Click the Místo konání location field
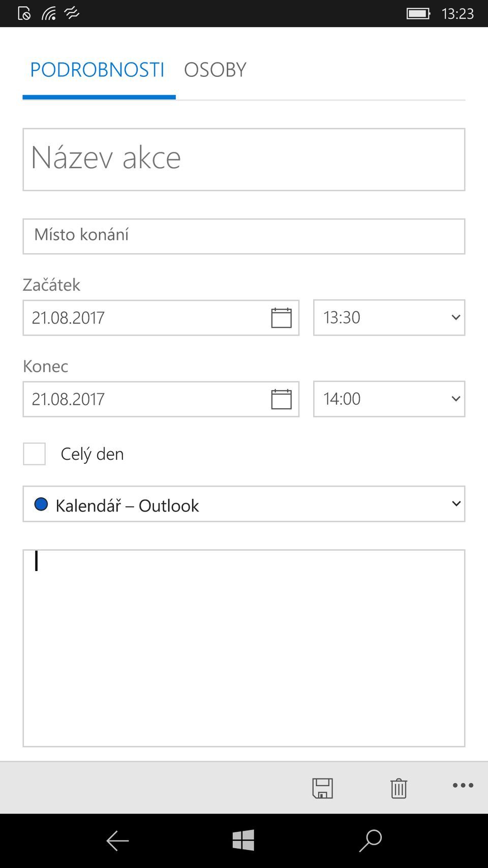The width and height of the screenshot is (488, 868). coord(244,236)
